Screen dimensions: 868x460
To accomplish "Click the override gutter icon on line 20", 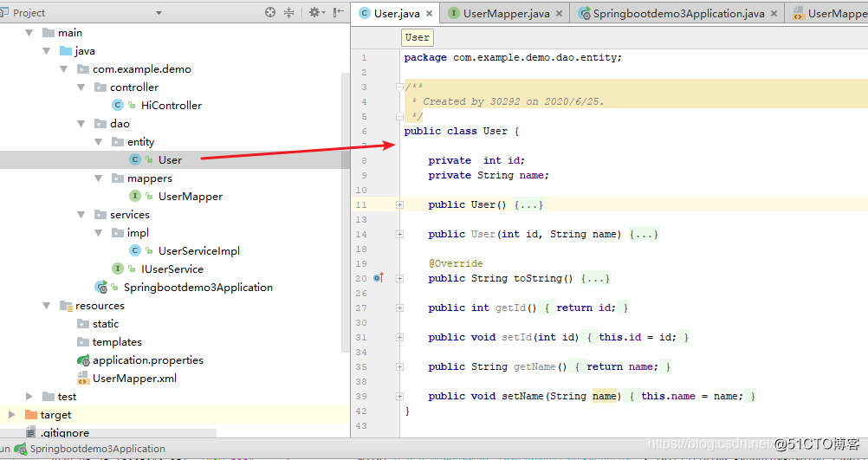I will [x=379, y=278].
